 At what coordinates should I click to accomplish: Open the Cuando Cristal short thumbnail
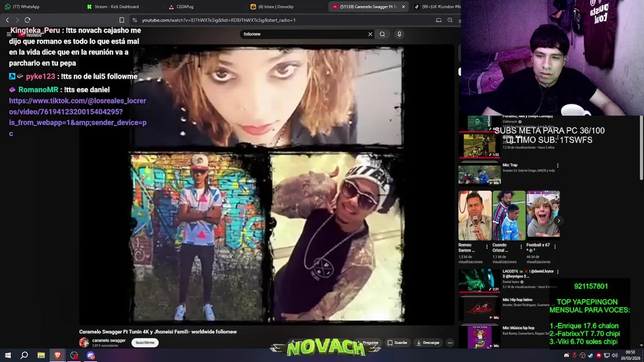(509, 215)
